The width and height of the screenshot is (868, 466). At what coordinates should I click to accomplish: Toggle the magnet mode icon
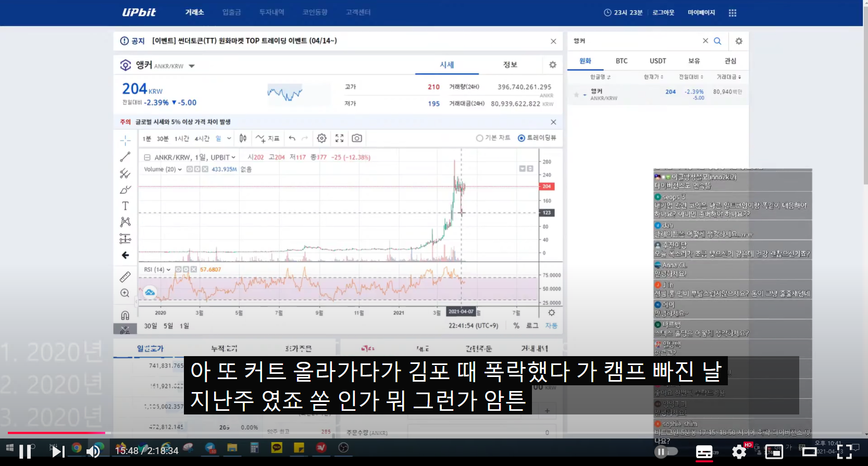pyautogui.click(x=125, y=315)
